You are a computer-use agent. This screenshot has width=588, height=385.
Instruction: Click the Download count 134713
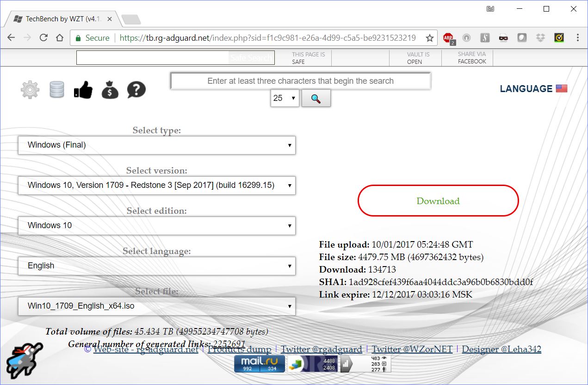382,269
